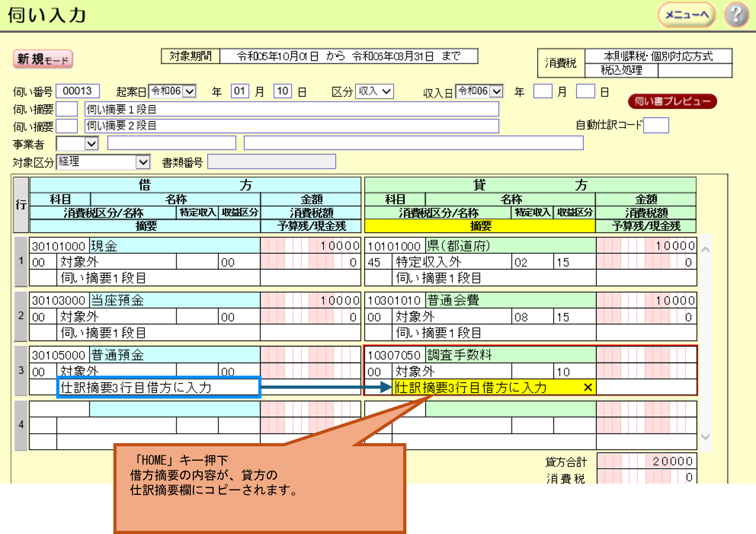Click credit account code 10101000
This screenshot has height=534, width=756.
pyautogui.click(x=395, y=246)
